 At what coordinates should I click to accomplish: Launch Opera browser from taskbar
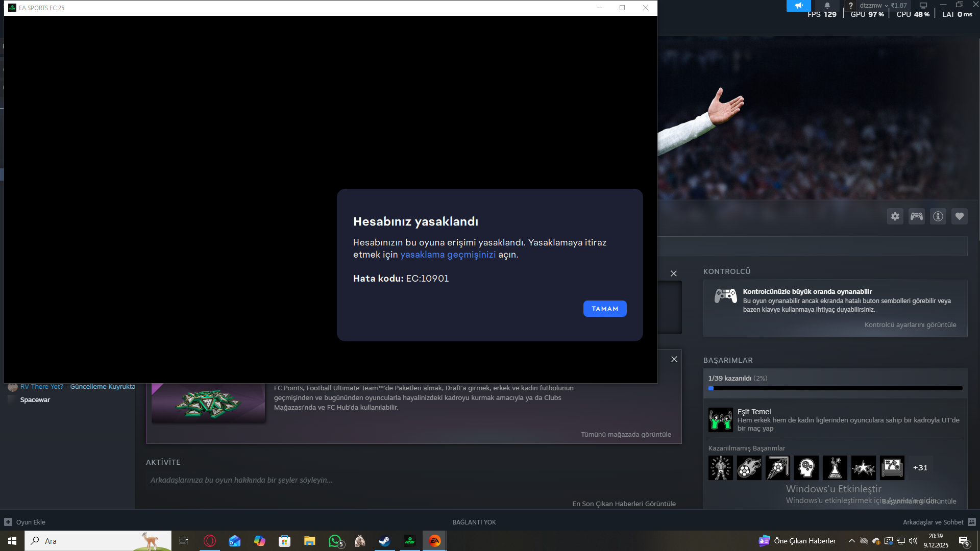click(210, 541)
